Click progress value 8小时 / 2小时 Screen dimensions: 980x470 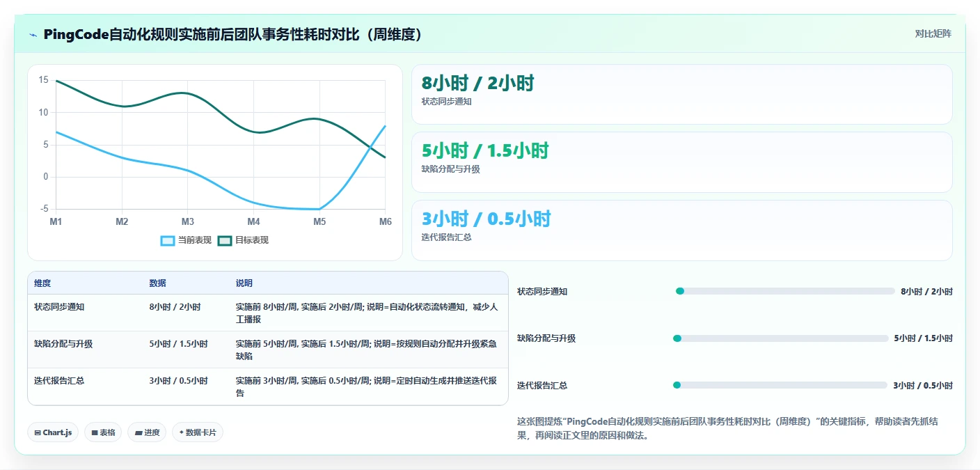click(926, 292)
